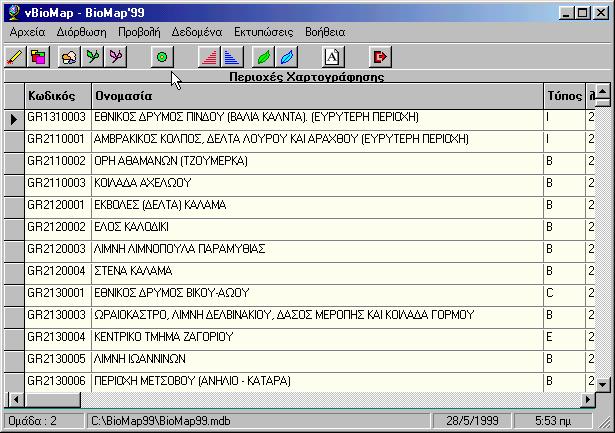Click database path C:\BioMap99\BioMap99.mdb in status bar
The height and width of the screenshot is (433, 615).
click(x=257, y=421)
